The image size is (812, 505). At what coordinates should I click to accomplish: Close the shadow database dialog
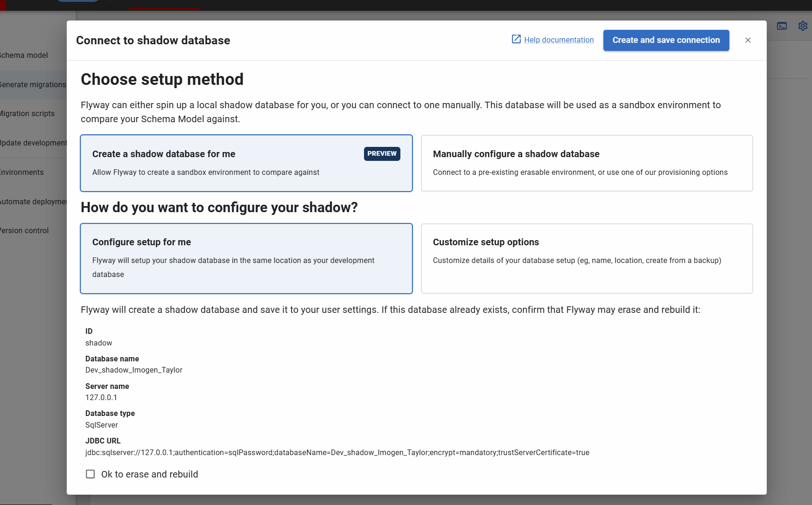coord(748,40)
